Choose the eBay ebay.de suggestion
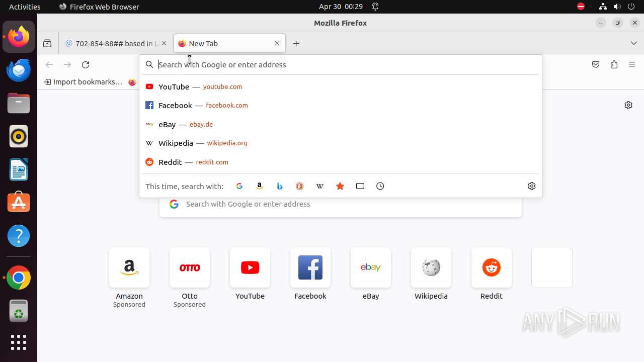The width and height of the screenshot is (644, 362). (x=341, y=124)
